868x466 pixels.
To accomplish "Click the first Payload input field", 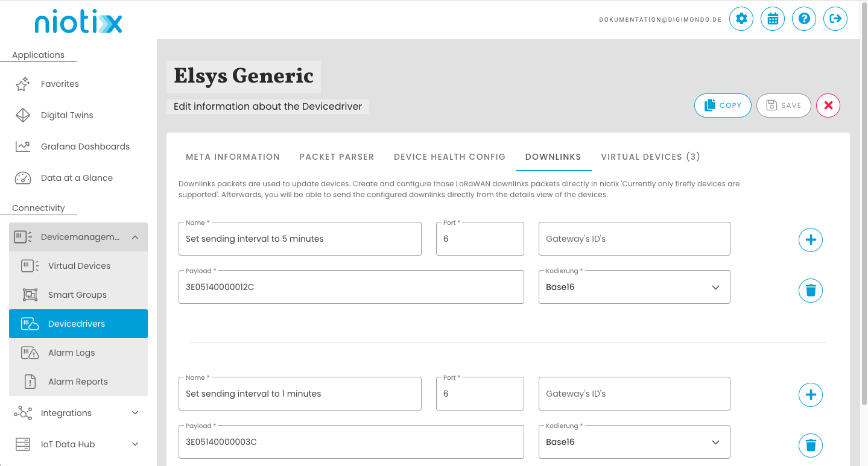I will pos(351,287).
